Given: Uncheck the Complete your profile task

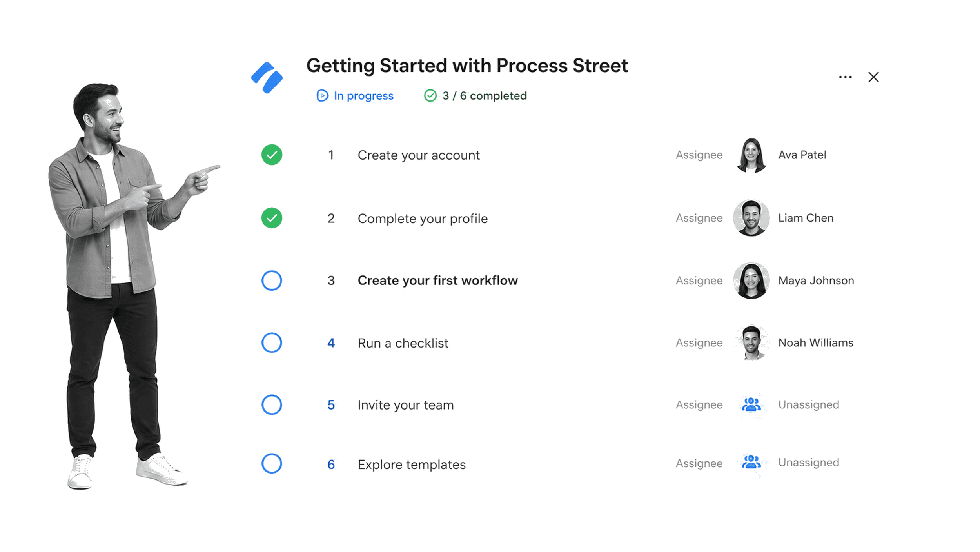Looking at the screenshot, I should [272, 218].
